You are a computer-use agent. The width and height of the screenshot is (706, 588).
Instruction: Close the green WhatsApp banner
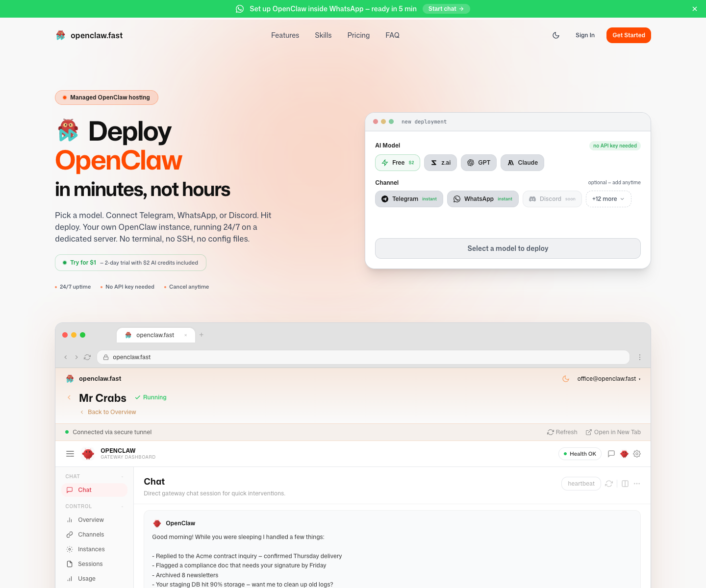(x=695, y=9)
